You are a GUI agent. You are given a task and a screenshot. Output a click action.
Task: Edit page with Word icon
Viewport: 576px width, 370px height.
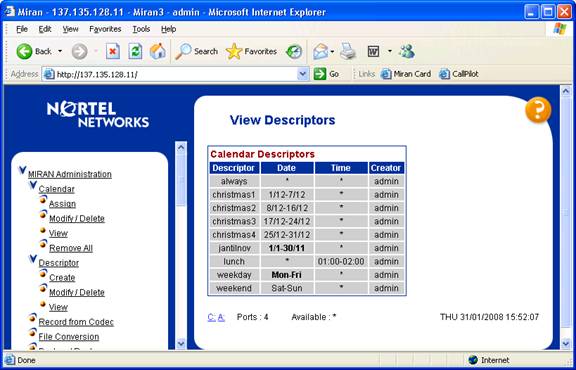tap(373, 51)
